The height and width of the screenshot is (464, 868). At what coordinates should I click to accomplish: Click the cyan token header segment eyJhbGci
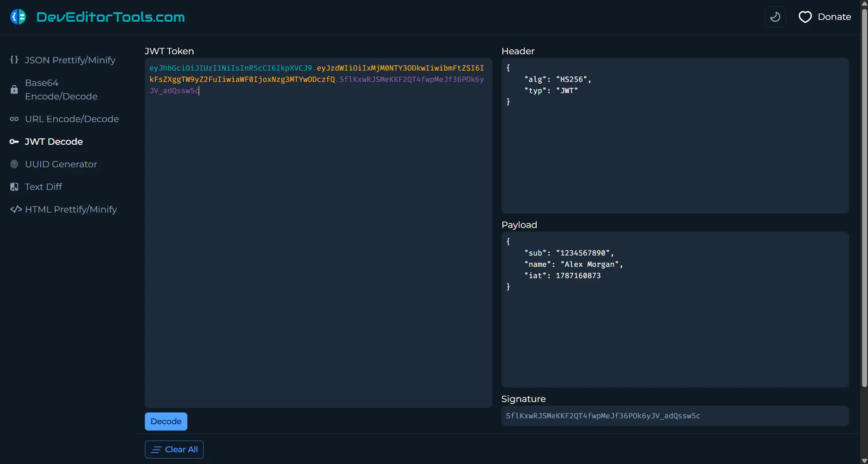click(x=230, y=68)
